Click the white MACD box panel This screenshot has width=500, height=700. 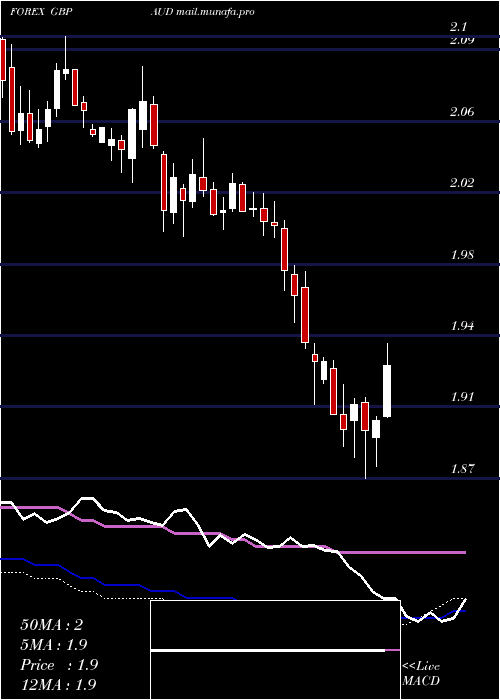tap(275, 650)
